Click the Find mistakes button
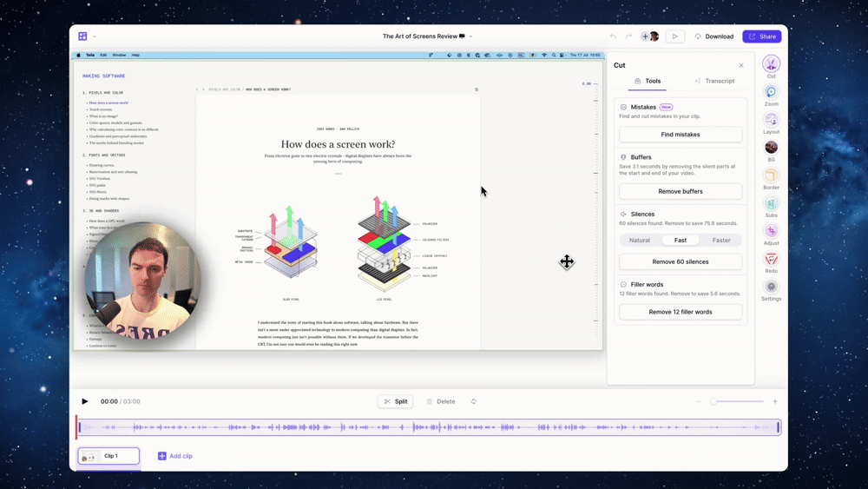 [x=681, y=135]
